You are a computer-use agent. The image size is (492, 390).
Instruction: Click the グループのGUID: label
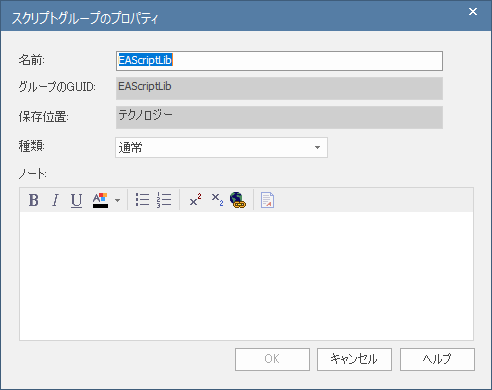(x=57, y=87)
